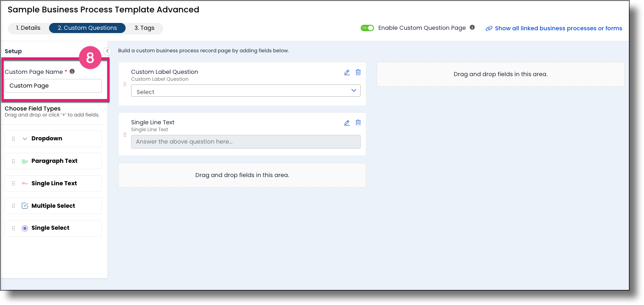
Task: Click the Multiple Select checkbox icon
Action: click(x=25, y=206)
